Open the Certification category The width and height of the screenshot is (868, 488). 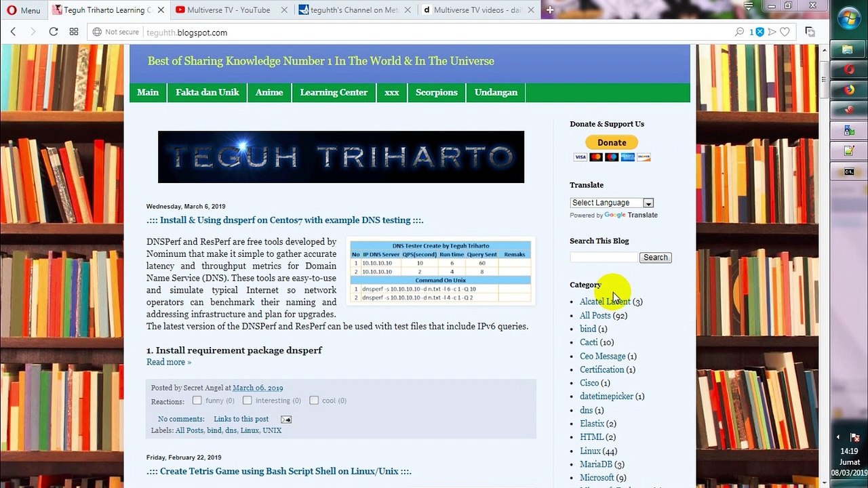(x=601, y=369)
